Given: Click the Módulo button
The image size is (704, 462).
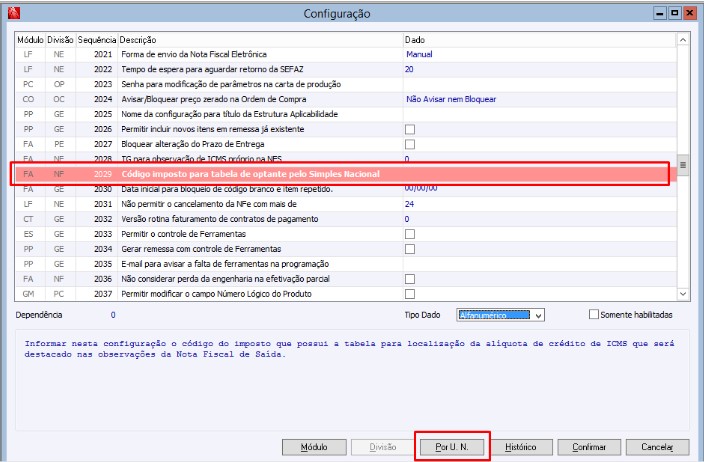Looking at the screenshot, I should click(x=314, y=447).
